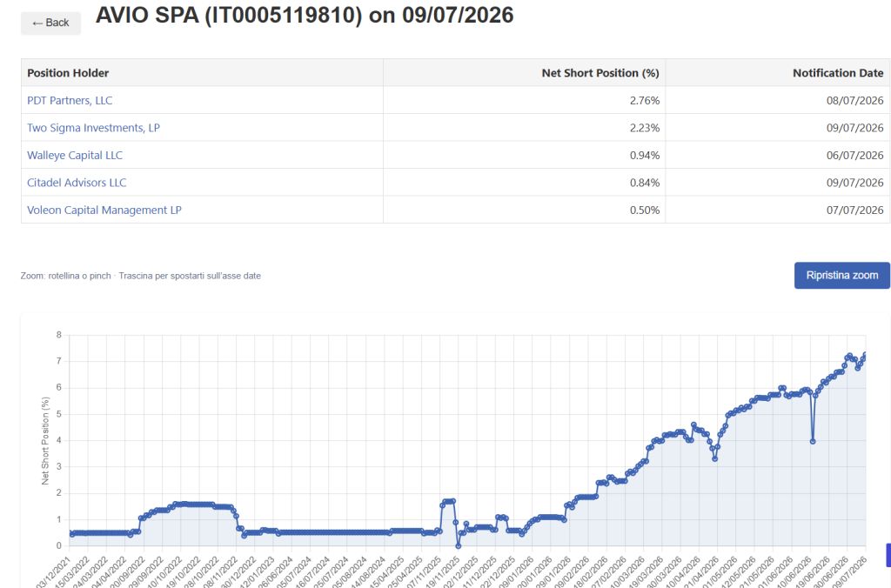Image resolution: width=891 pixels, height=588 pixels.
Task: Open Voleon Capital Management LP link
Action: point(104,210)
